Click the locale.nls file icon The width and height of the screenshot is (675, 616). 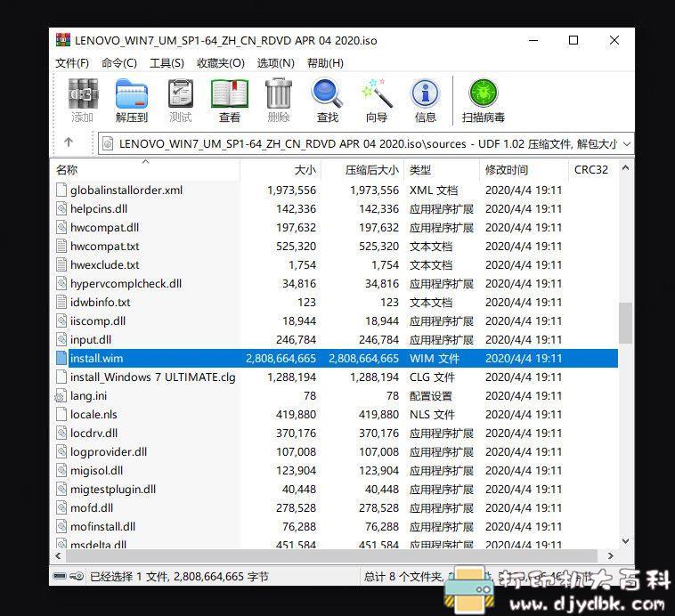(x=61, y=415)
